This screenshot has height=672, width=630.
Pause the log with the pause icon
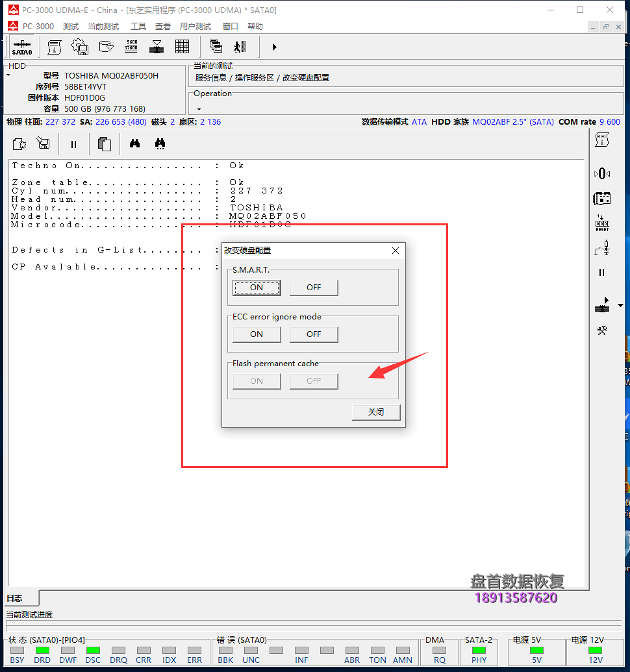pyautogui.click(x=73, y=144)
